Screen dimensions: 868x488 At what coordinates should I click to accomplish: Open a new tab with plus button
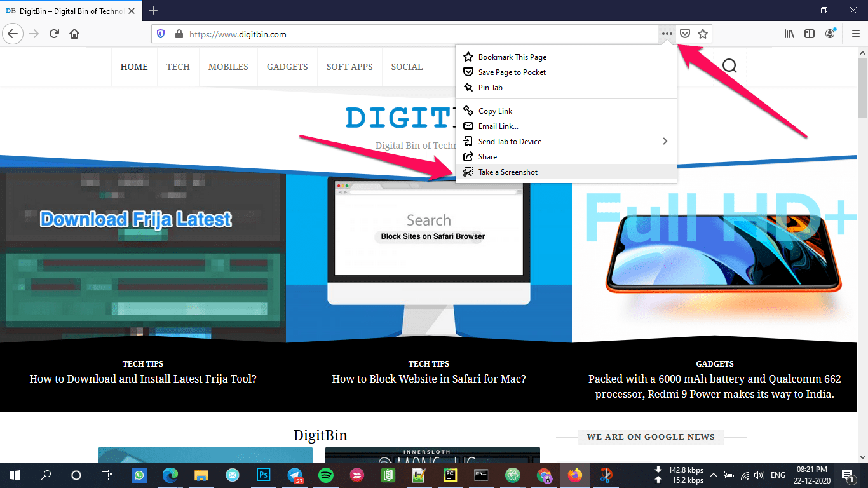pos(153,10)
